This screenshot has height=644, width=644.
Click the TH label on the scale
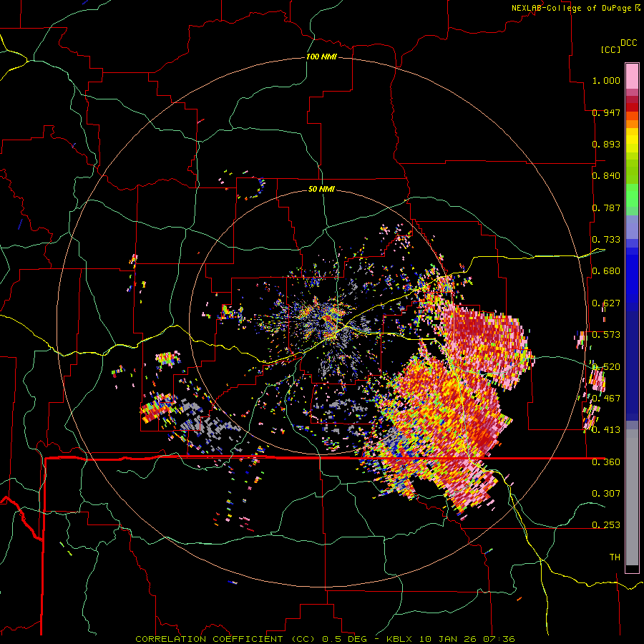(x=615, y=557)
